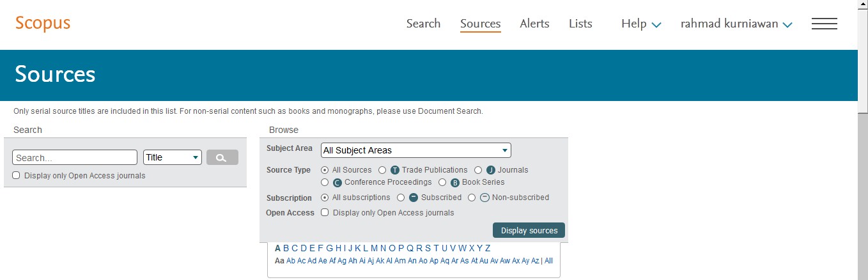Select the Journals source type radio
Screen dimensions: 868x280
pyautogui.click(x=478, y=170)
